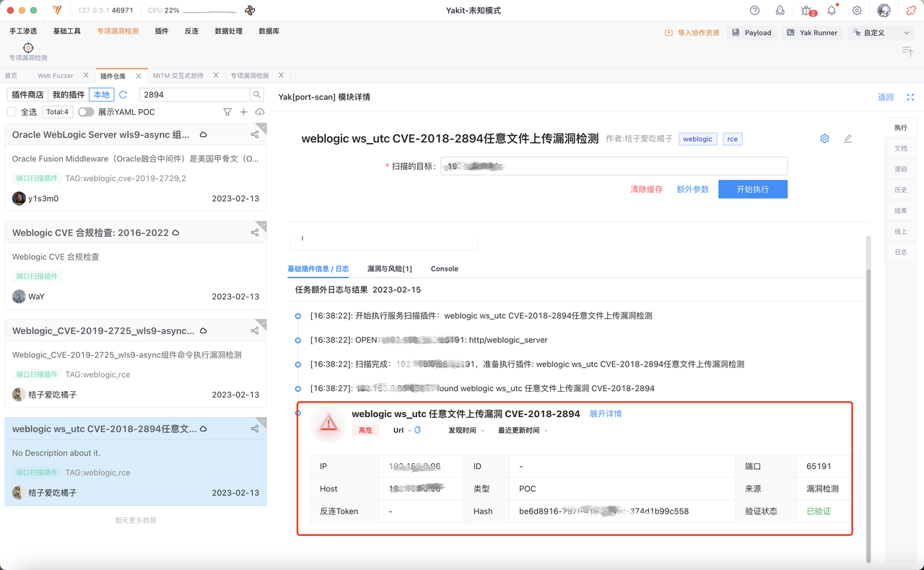924x570 pixels.
Task: Share the Weblogic CVE 合规检查 plugin
Action: 255,232
